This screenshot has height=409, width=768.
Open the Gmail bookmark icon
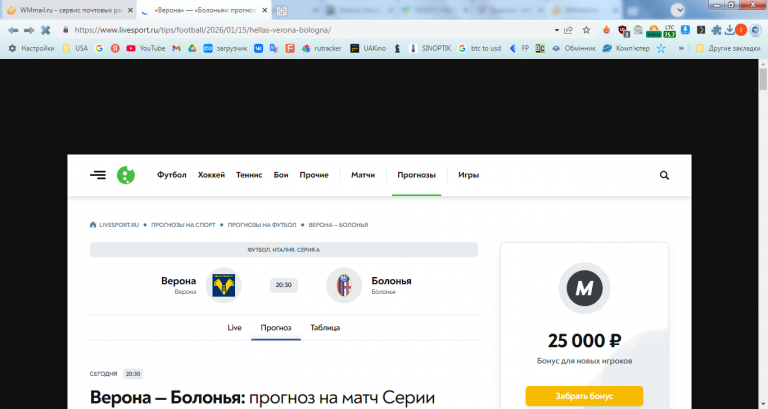coord(176,48)
